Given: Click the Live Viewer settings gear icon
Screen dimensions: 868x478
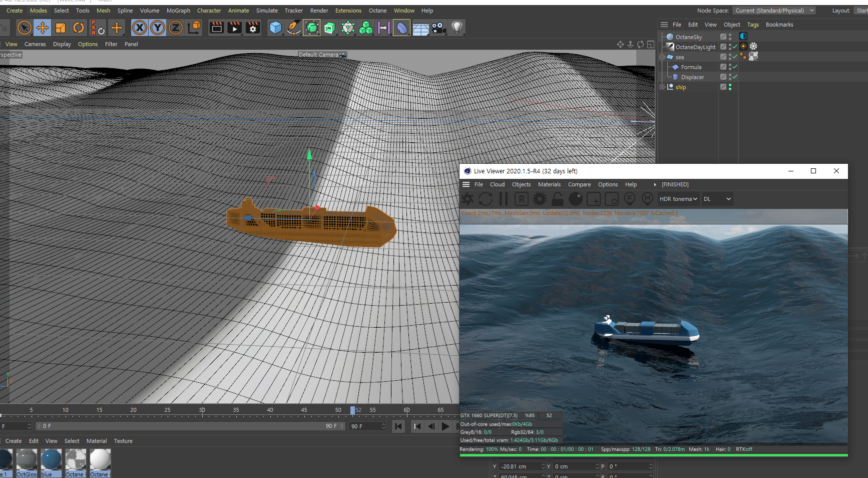Looking at the screenshot, I should [539, 199].
